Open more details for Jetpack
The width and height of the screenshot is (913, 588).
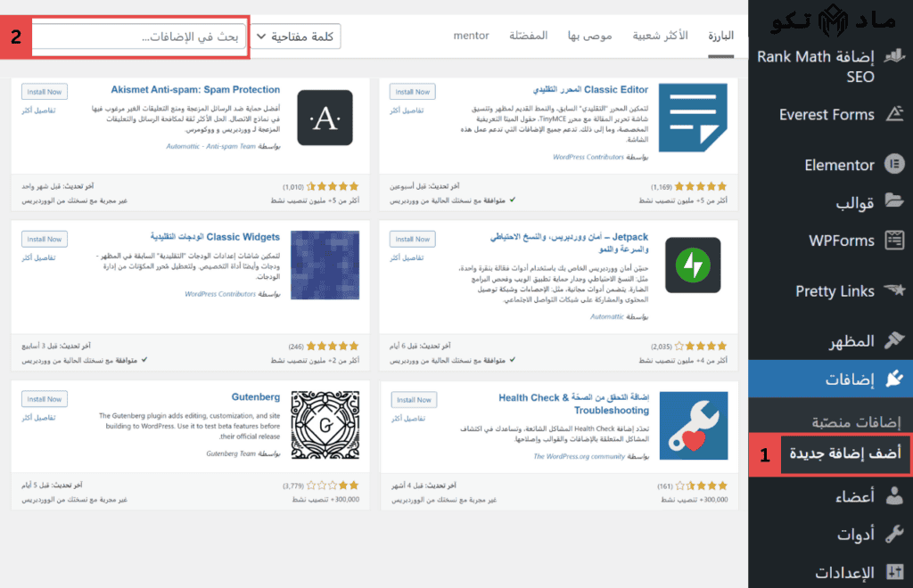(x=407, y=257)
